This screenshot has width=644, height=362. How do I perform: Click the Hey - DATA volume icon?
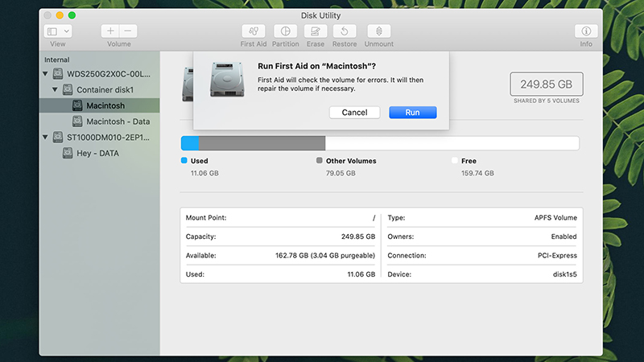point(68,153)
